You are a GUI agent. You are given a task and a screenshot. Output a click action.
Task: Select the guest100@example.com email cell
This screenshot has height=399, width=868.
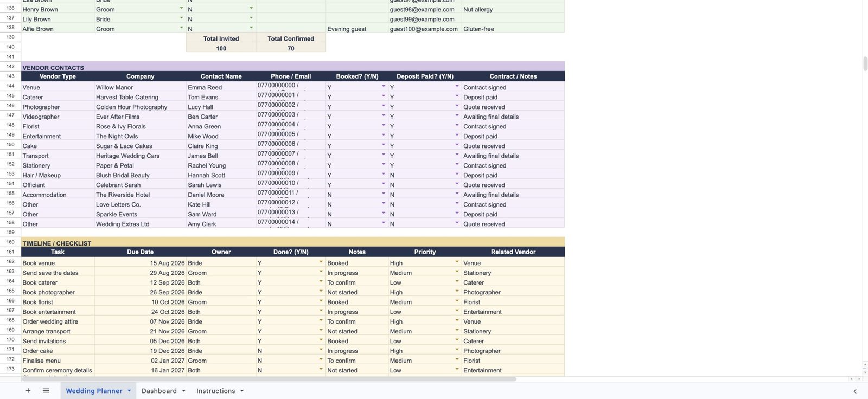click(x=425, y=29)
